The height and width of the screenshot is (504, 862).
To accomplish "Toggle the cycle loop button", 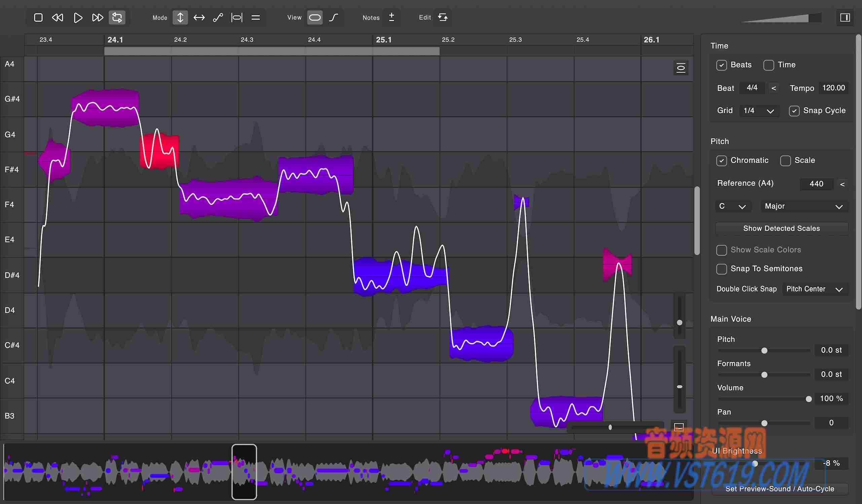I will pos(117,17).
